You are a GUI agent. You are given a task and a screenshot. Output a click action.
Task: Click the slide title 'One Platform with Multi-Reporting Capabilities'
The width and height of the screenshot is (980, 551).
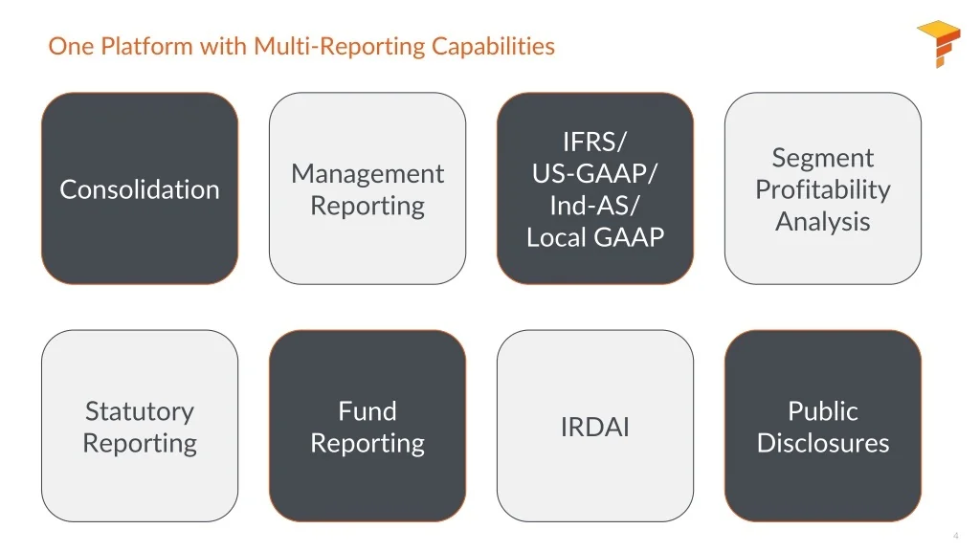tap(301, 46)
